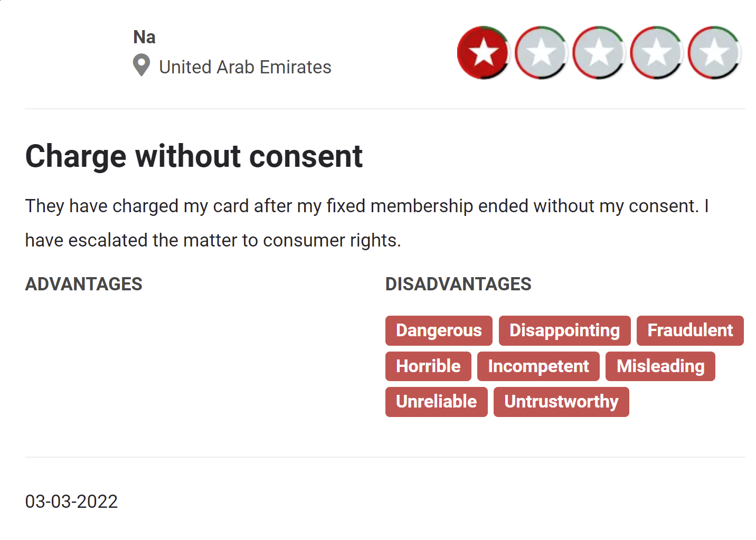Click the fourth rating star
Viewport: 756px width, 540px height.
[x=656, y=53]
